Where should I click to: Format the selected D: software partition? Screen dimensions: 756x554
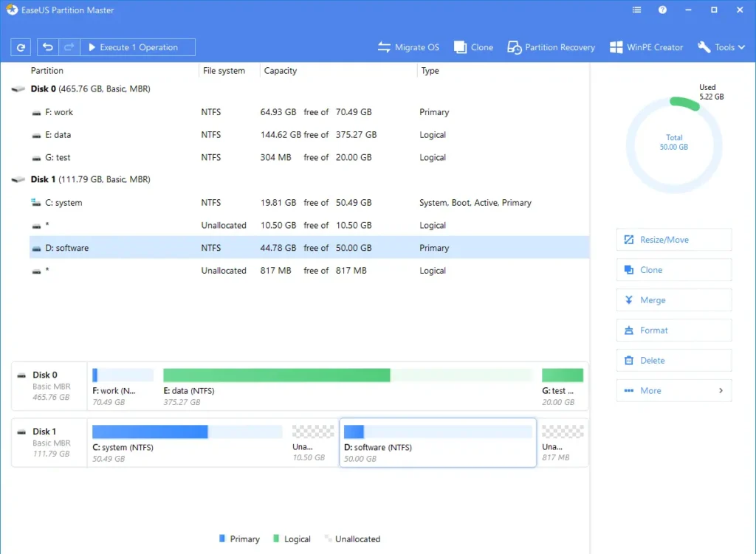click(673, 330)
